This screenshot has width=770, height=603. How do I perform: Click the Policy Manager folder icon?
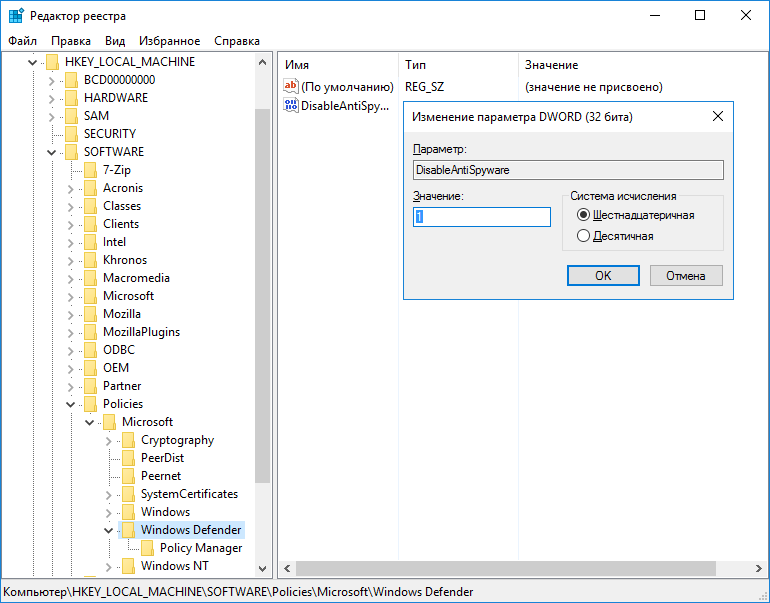pos(146,548)
